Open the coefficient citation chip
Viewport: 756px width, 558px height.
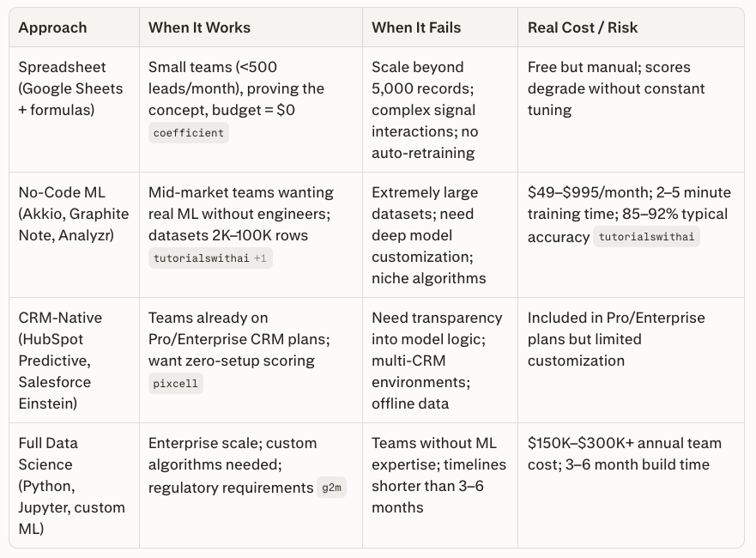click(x=188, y=133)
